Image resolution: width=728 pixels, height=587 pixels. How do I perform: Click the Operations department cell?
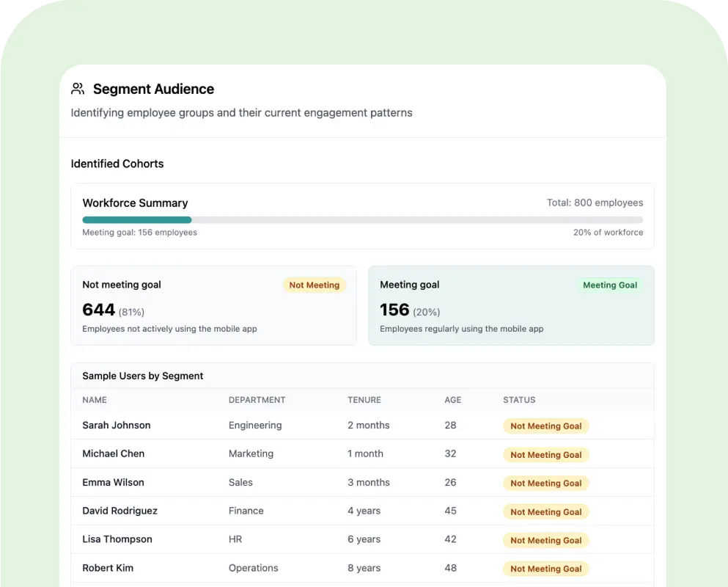coord(253,568)
